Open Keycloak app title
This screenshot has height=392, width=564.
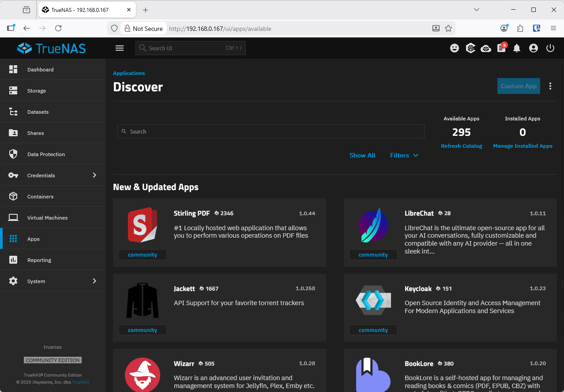(418, 289)
